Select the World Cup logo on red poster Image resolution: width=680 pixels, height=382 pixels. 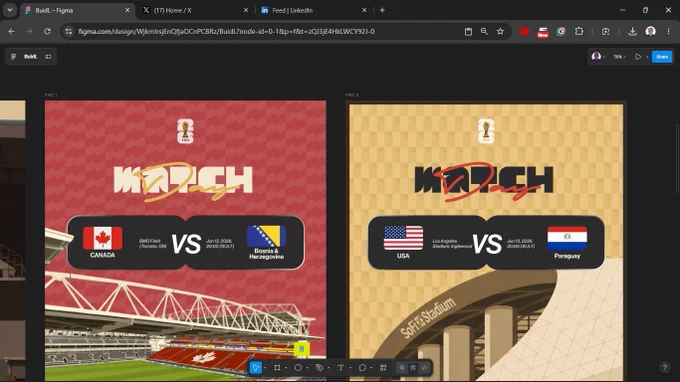pyautogui.click(x=185, y=131)
